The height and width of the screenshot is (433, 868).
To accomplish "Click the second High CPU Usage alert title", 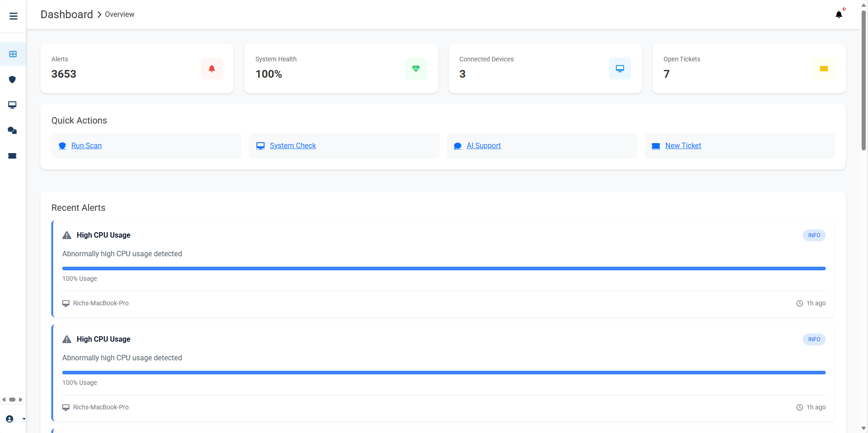I will tap(104, 339).
